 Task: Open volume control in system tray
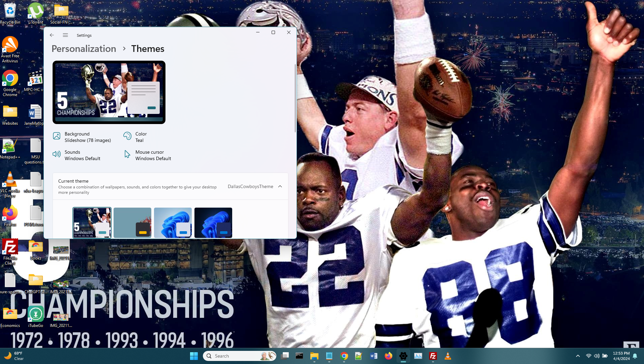coord(597,356)
